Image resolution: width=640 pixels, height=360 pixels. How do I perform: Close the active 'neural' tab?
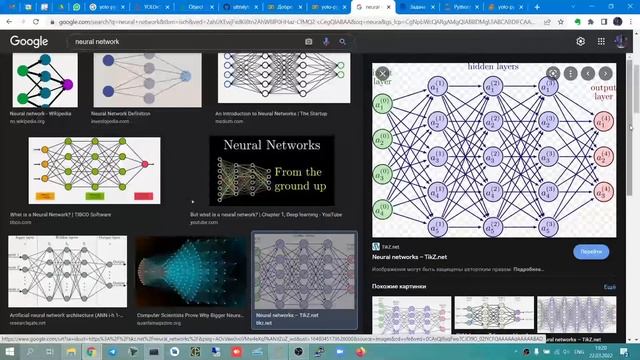(x=389, y=7)
